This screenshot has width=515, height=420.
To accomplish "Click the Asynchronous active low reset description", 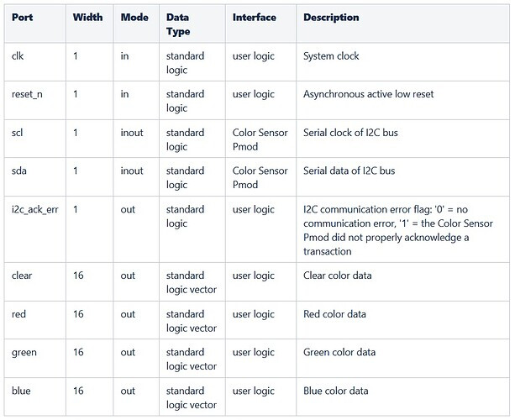I will tap(368, 94).
